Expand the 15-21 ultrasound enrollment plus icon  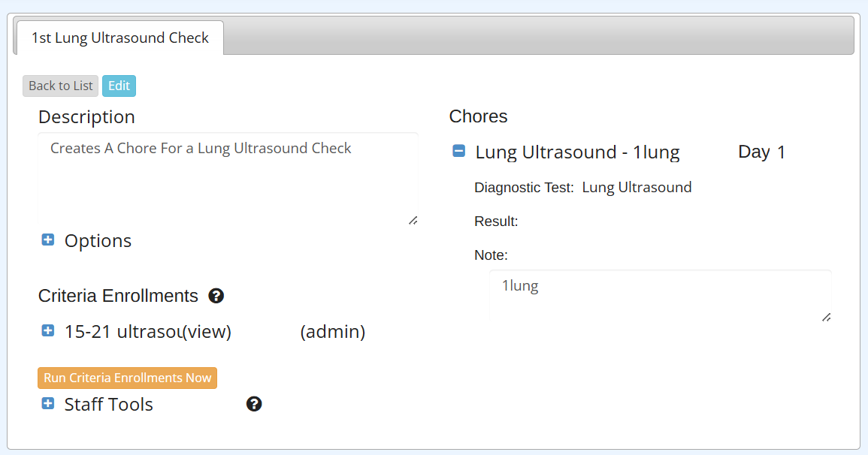(x=48, y=330)
